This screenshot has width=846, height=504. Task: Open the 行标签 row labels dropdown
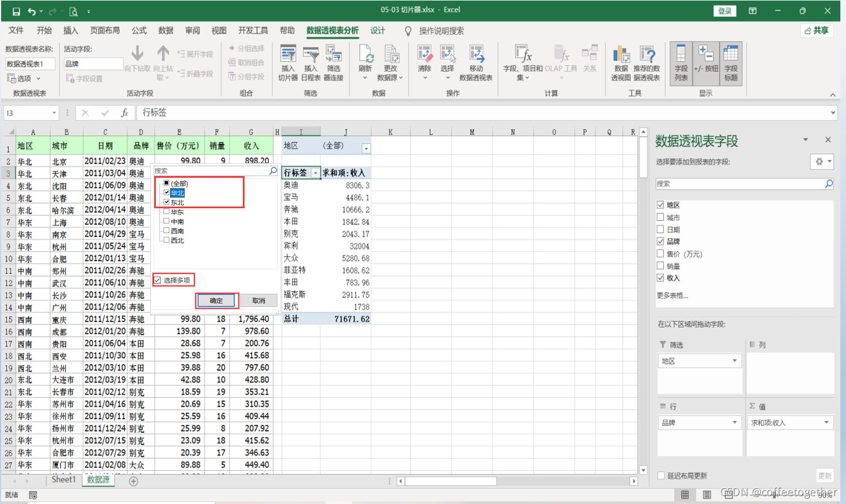315,173
